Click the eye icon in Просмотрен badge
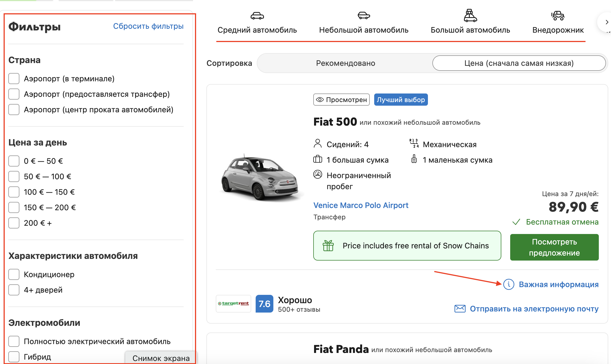Screen dimensions: 611x364 320,100
